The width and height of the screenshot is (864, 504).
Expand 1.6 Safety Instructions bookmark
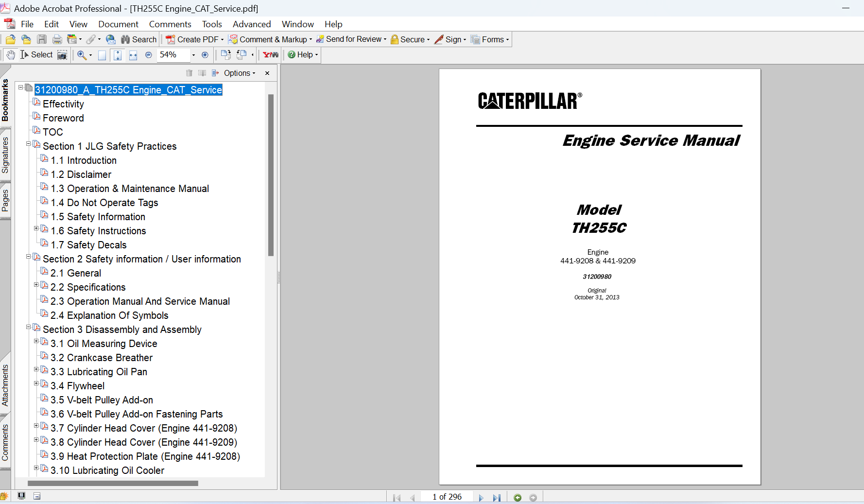pos(36,228)
